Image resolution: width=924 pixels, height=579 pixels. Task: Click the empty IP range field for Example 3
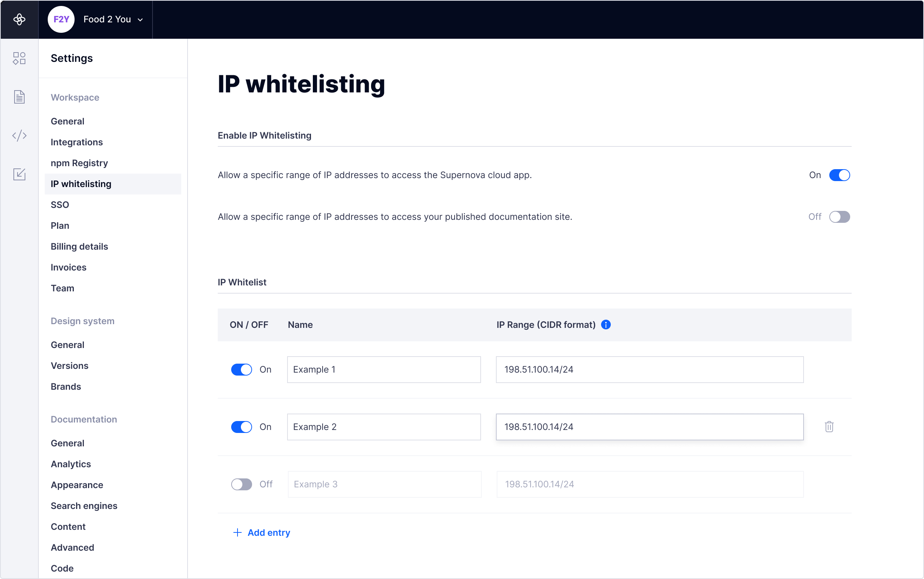tap(649, 484)
